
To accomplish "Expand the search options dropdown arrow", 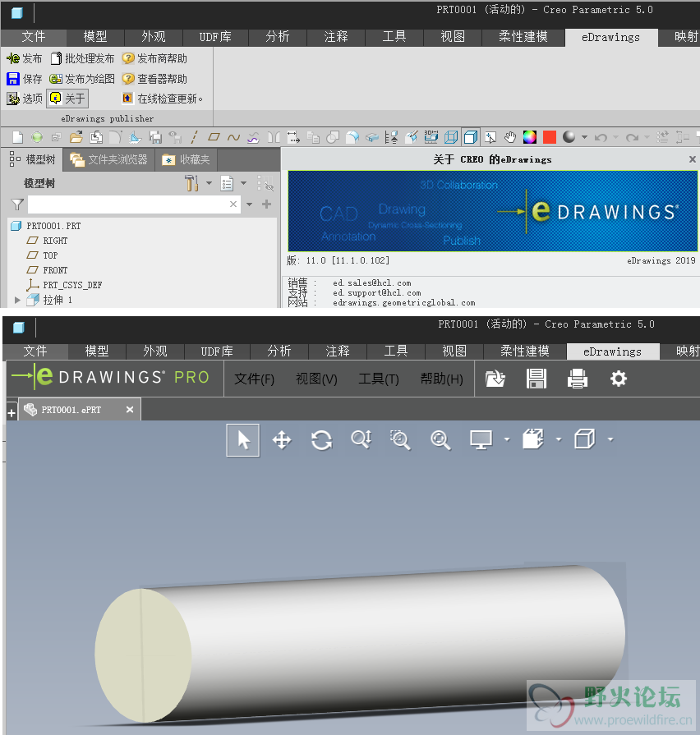I will pyautogui.click(x=250, y=204).
